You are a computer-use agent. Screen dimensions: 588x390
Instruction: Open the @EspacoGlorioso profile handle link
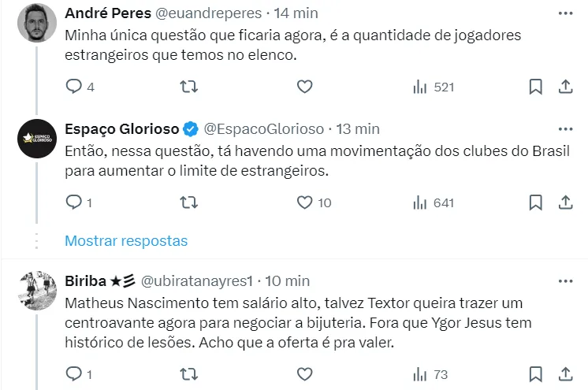tap(264, 128)
